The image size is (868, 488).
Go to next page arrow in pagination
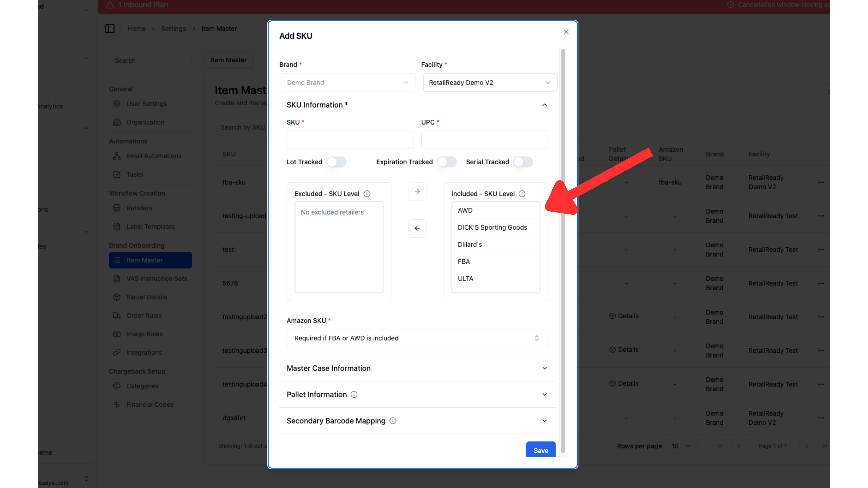point(807,446)
